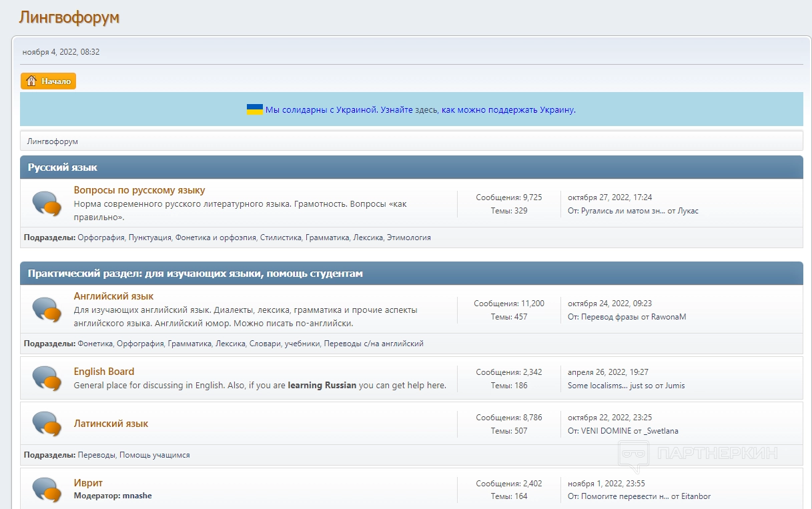Image resolution: width=812 pixels, height=509 pixels.
Task: Click the board icon next to Латинский язык
Action: (47, 424)
